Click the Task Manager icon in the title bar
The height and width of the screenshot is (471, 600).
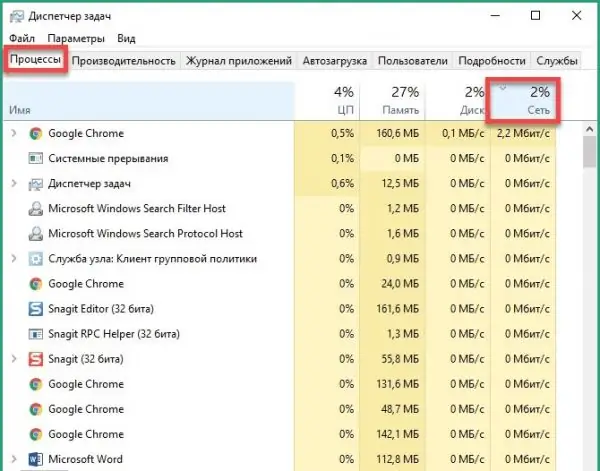[17, 16]
